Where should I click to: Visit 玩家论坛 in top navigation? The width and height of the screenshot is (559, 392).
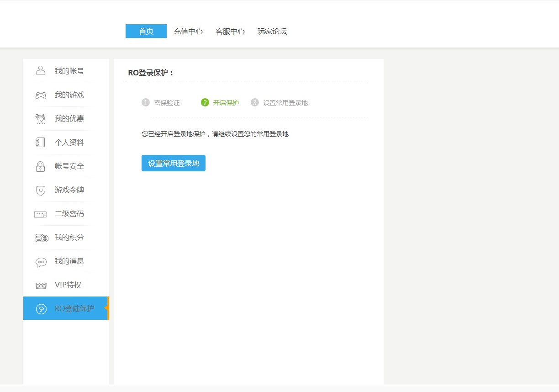[x=272, y=32]
